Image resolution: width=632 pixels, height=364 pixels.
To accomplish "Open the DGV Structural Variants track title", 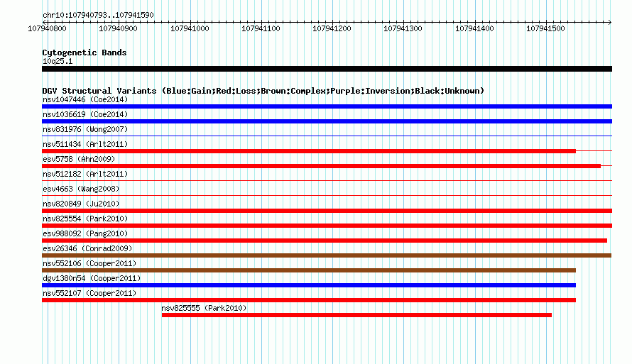I will (263, 91).
